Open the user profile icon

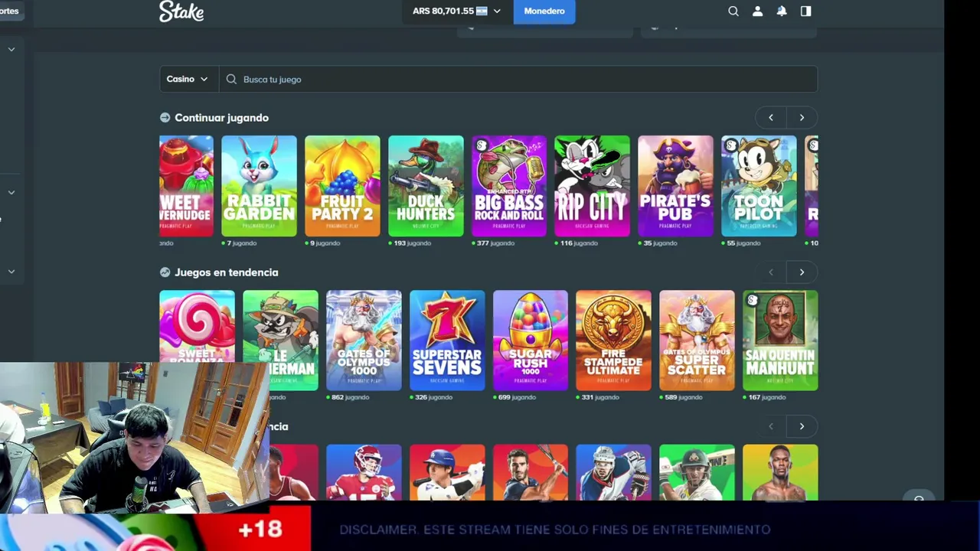(757, 11)
